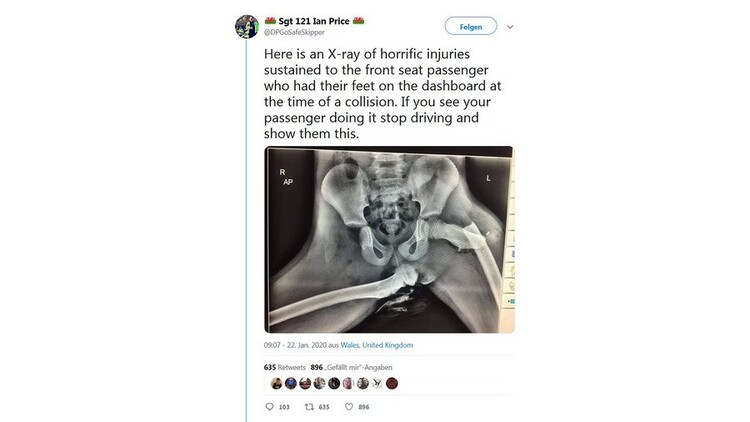Screen dimensions: 750x422
Task: Click the blue liker avatar second in row
Action: [291, 383]
